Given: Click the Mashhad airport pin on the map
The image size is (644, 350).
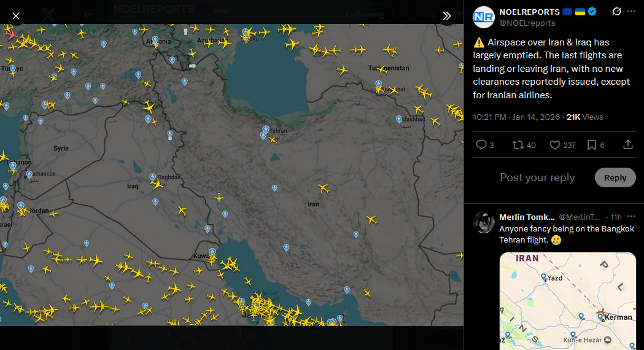Looking at the screenshot, I should point(399,119).
